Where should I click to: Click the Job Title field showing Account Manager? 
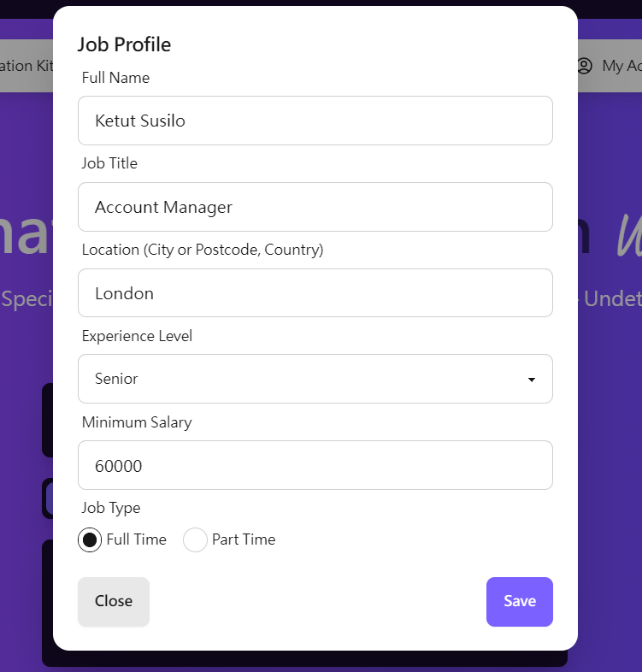[315, 207]
